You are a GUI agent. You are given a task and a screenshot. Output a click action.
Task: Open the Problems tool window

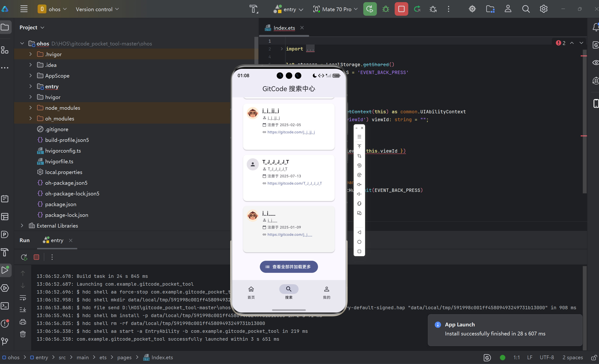click(x=5, y=324)
